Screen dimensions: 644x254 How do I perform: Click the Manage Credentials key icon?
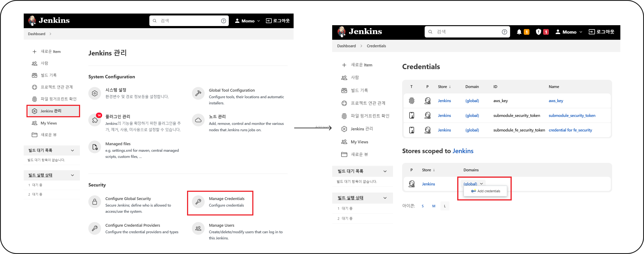(x=198, y=202)
